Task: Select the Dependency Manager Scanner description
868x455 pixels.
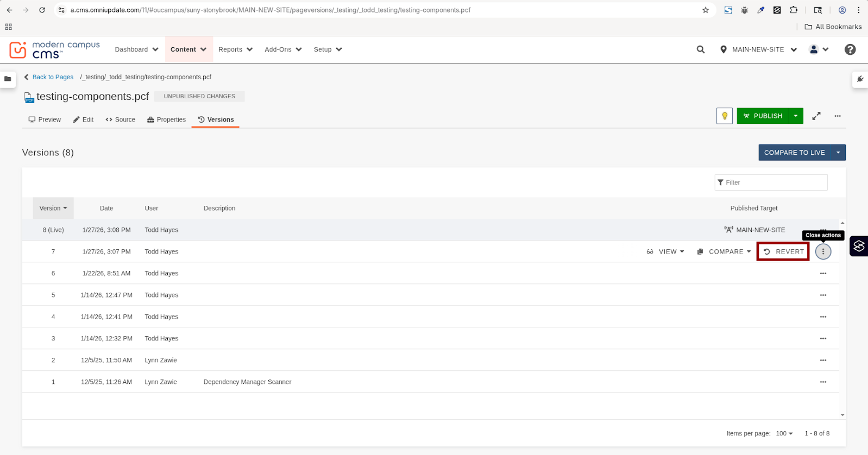Action: (247, 382)
